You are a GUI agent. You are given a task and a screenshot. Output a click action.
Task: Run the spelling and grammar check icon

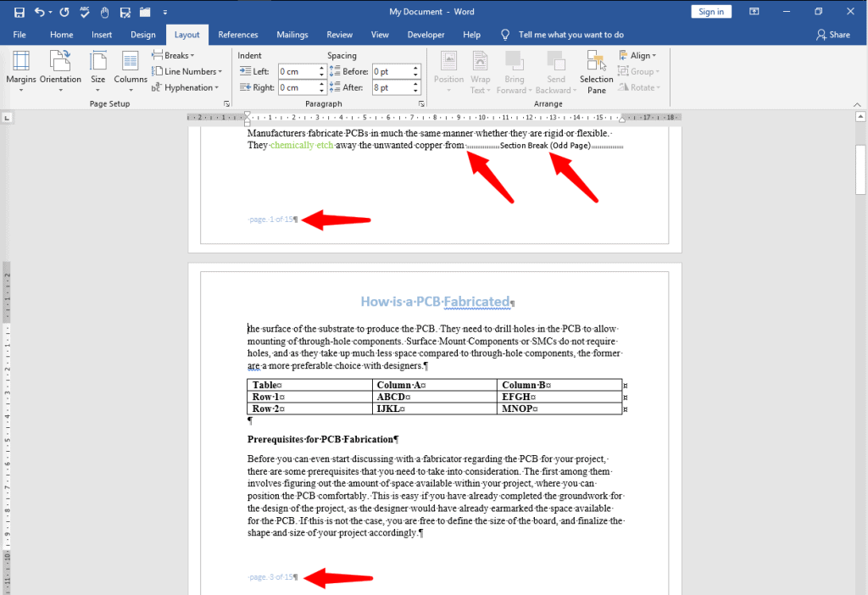coord(85,12)
